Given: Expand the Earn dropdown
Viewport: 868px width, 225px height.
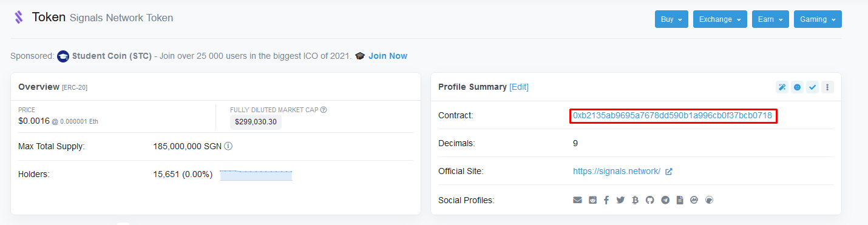Looking at the screenshot, I should click(x=770, y=19).
